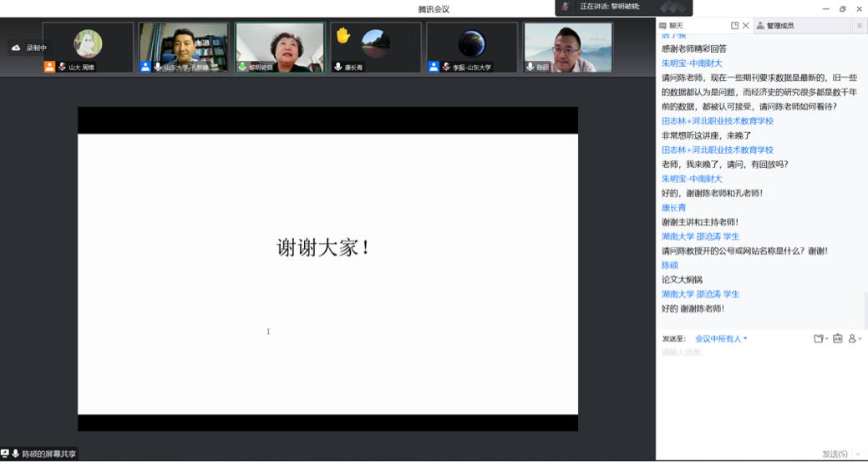Pop out the chat panel window

pos(734,26)
